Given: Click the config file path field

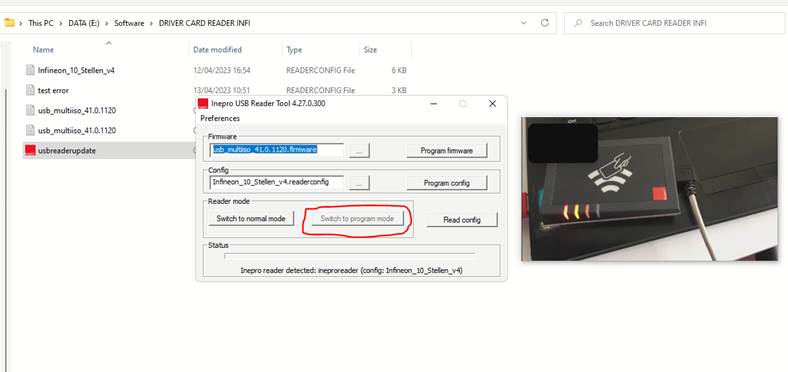Looking at the screenshot, I should tap(276, 182).
